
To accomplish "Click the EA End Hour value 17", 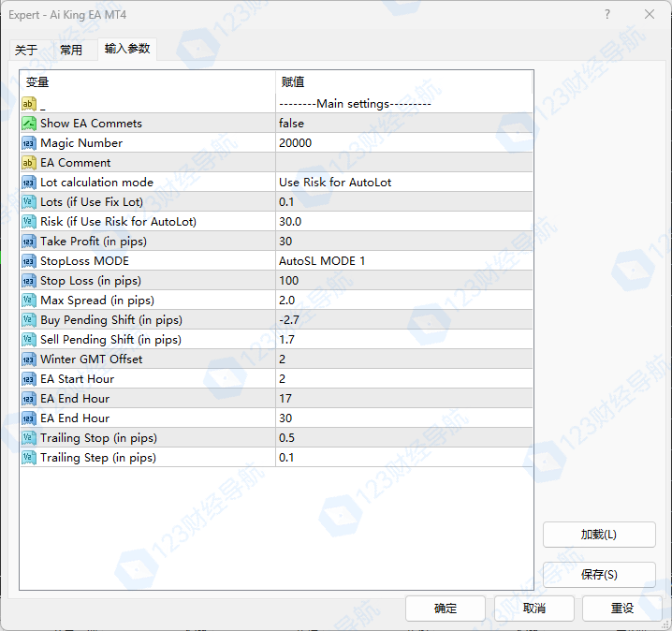I will coord(285,399).
